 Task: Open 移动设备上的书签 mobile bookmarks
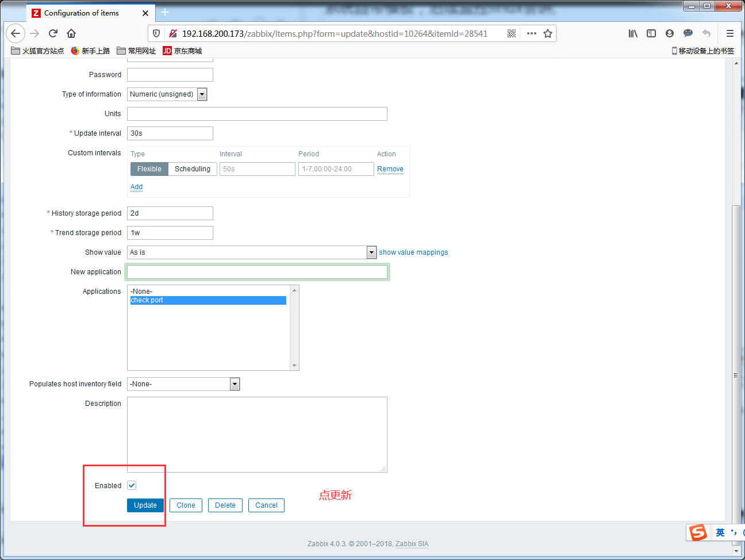click(x=702, y=51)
